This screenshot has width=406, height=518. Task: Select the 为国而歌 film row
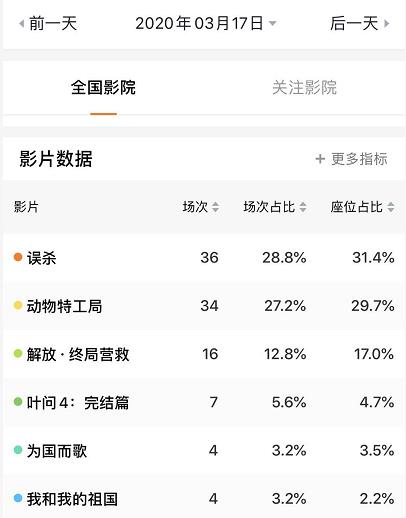(x=203, y=451)
